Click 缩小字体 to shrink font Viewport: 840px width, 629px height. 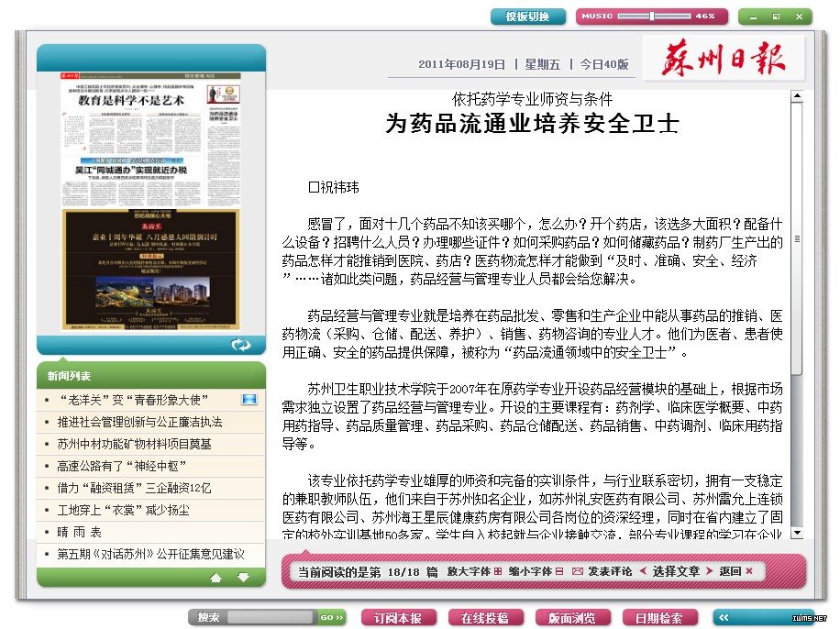536,571
